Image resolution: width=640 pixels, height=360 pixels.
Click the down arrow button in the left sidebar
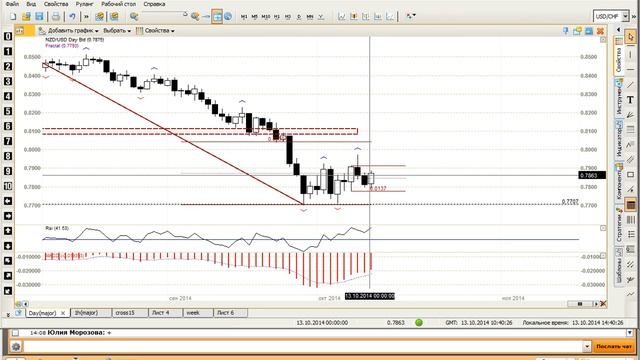point(8,246)
